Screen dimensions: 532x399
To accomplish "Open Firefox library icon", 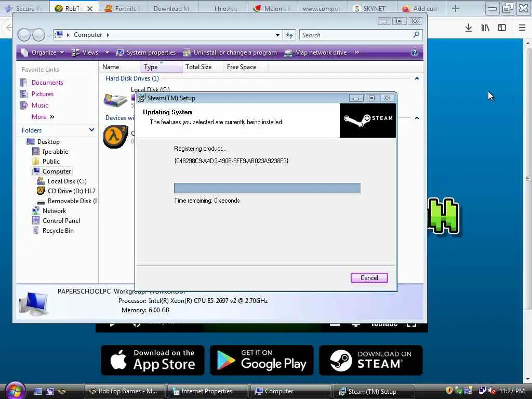I will pyautogui.click(x=485, y=28).
